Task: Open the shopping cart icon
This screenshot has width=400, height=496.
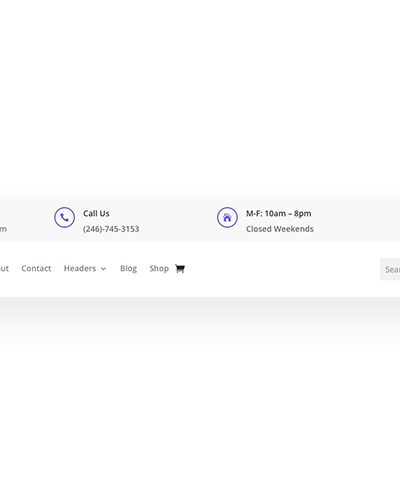Action: [x=180, y=268]
